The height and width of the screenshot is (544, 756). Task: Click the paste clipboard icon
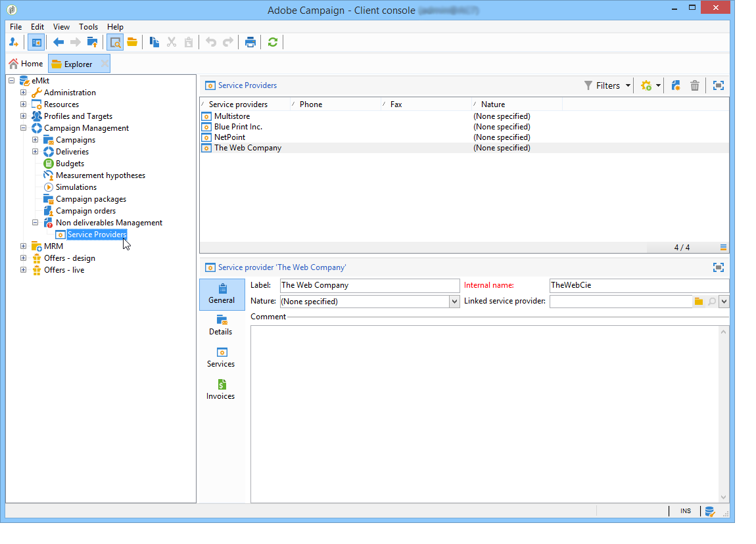point(189,43)
